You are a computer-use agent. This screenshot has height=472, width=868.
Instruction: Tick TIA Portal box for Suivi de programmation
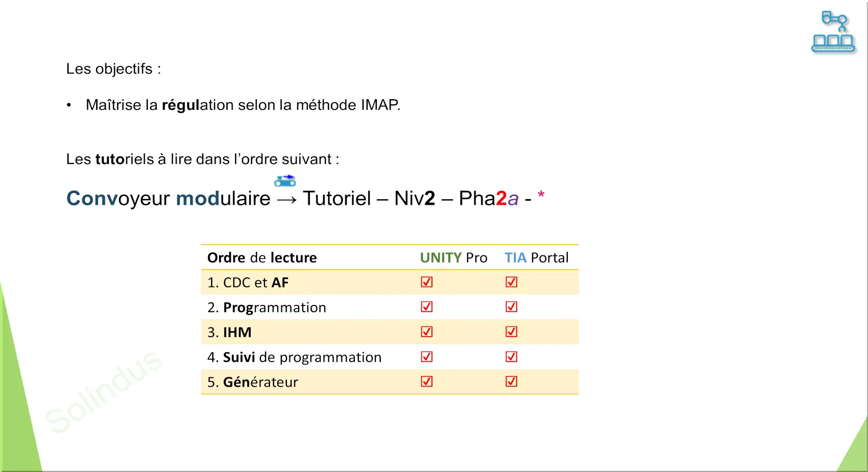click(512, 357)
